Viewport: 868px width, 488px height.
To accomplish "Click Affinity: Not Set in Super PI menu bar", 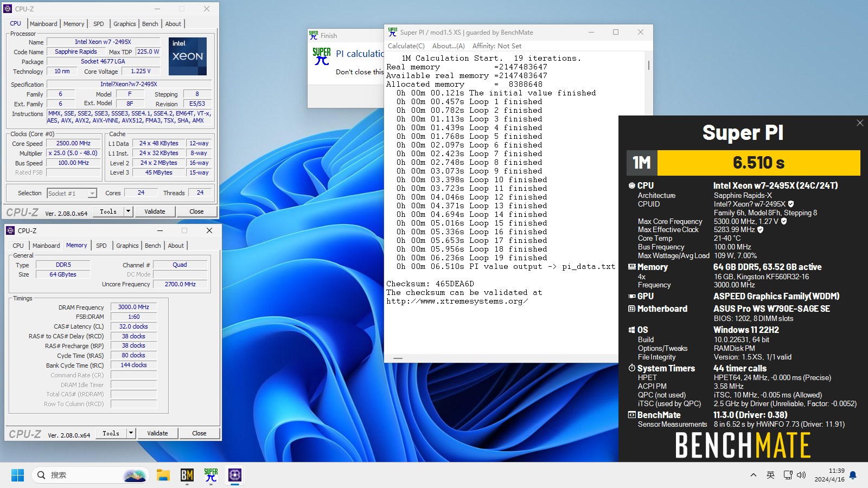I will pos(497,46).
